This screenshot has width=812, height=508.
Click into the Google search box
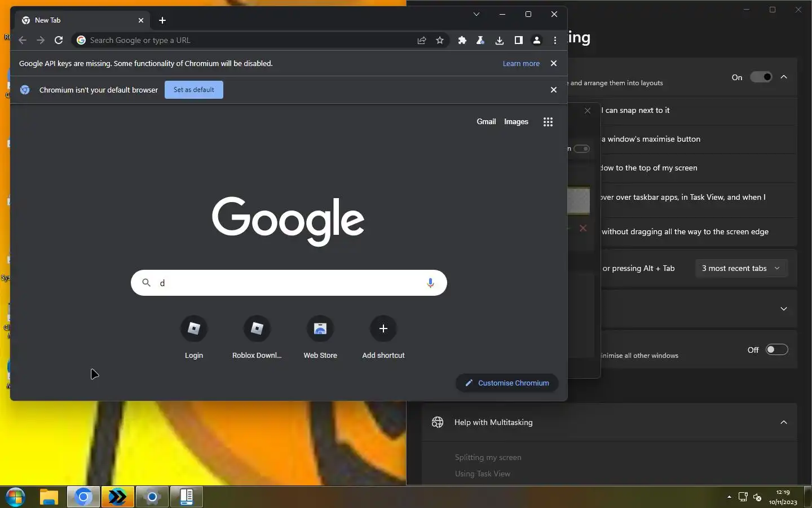[289, 283]
